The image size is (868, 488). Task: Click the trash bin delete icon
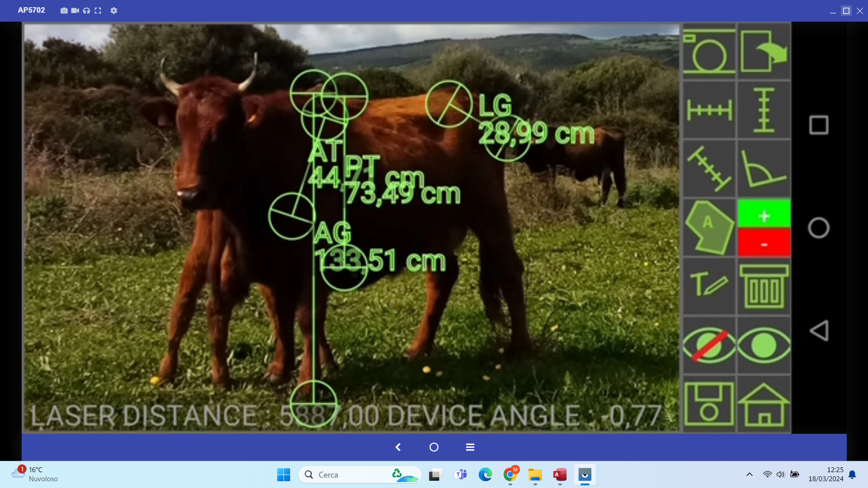(764, 286)
